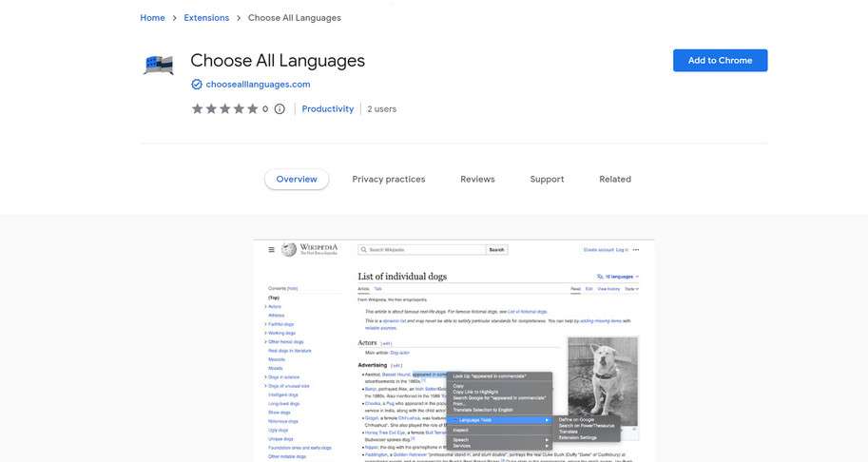Click Add to Chrome button

pyautogui.click(x=721, y=60)
